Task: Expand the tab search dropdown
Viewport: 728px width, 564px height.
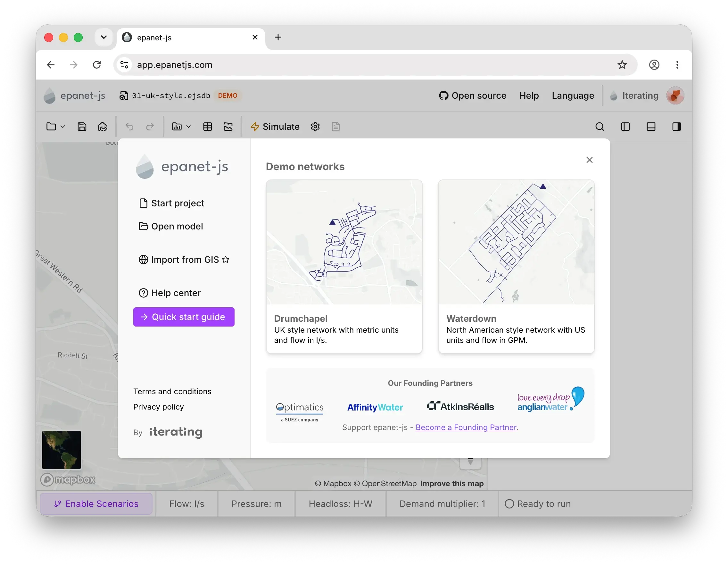Action: click(104, 37)
